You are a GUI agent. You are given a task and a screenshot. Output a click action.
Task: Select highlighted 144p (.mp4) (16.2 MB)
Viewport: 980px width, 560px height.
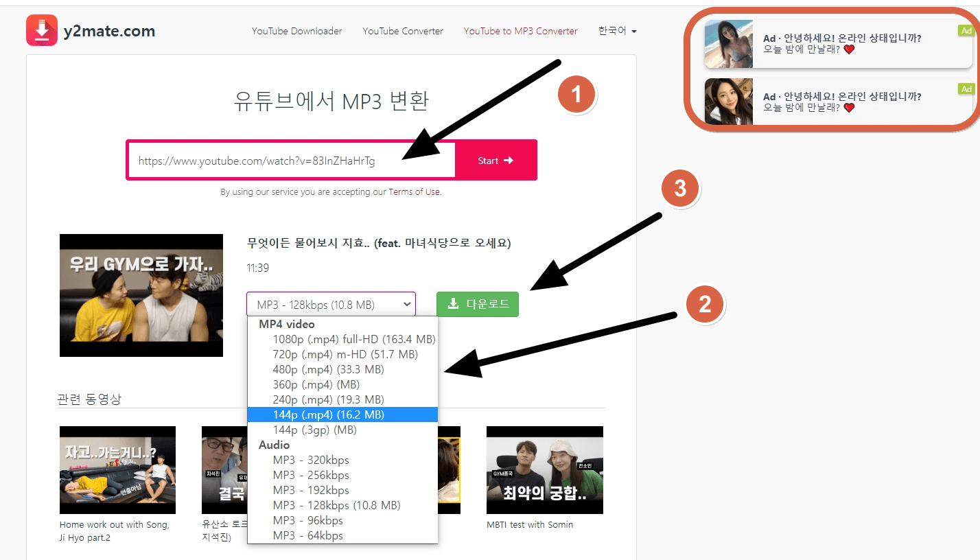342,415
